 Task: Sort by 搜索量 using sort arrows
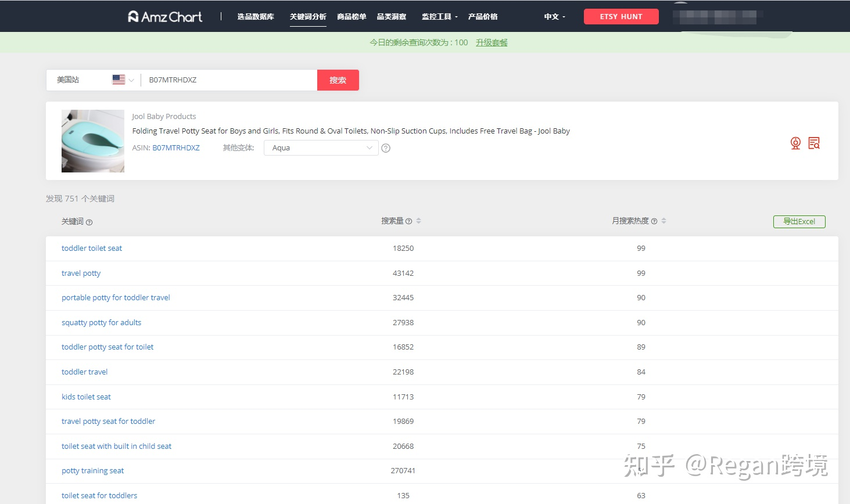point(418,221)
